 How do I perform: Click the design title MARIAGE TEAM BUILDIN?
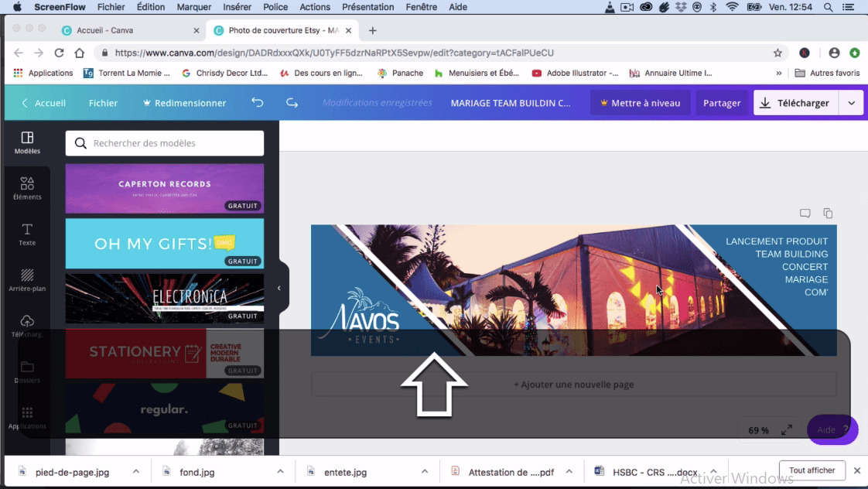point(511,103)
